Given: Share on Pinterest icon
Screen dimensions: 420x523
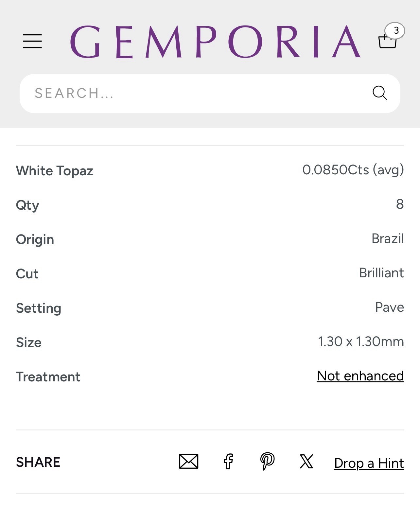Looking at the screenshot, I should 267,462.
